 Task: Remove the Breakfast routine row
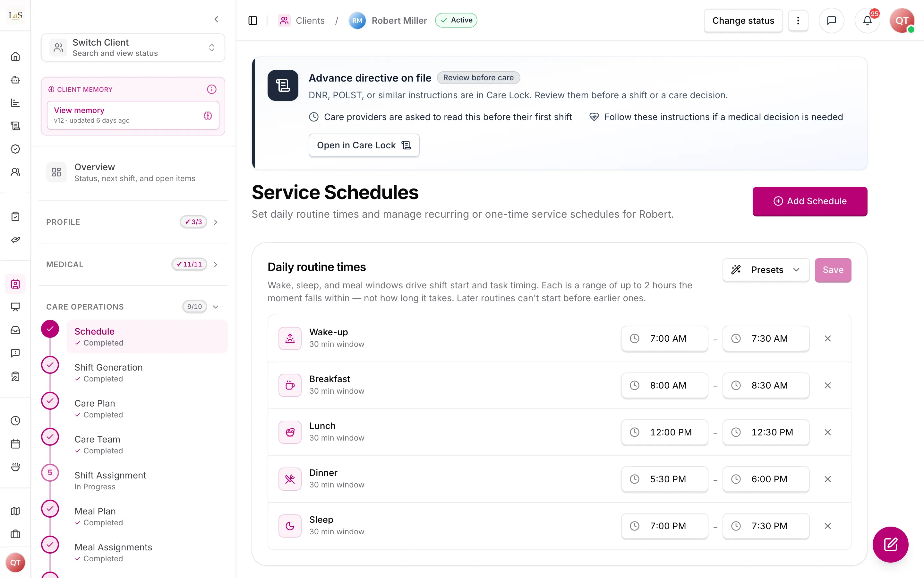pyautogui.click(x=827, y=385)
